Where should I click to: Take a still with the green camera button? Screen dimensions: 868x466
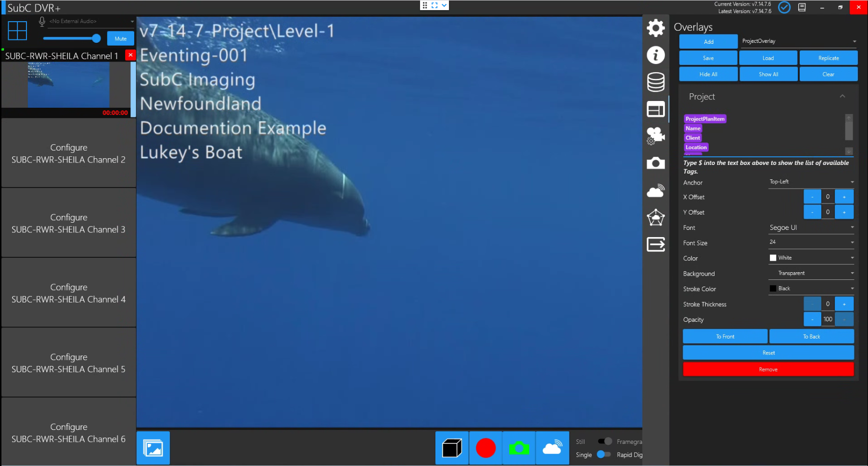coord(519,448)
